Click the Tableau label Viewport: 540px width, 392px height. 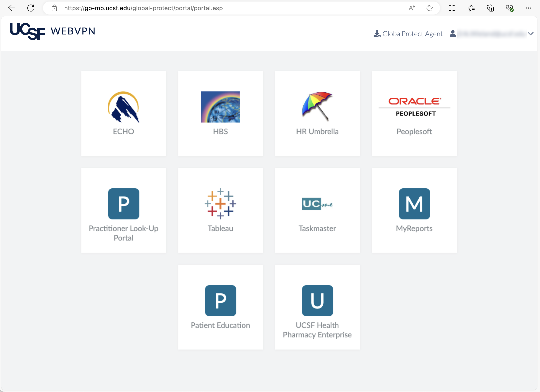[220, 228]
